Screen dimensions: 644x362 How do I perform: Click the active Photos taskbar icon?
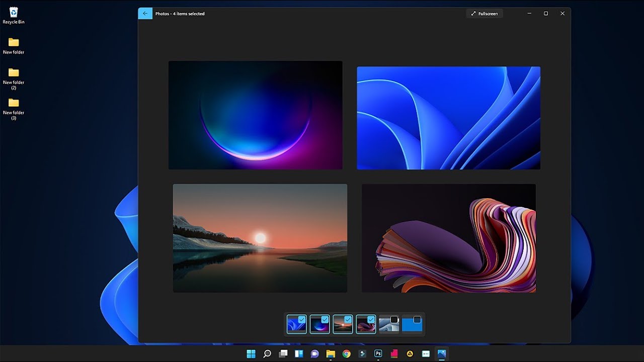(442, 353)
